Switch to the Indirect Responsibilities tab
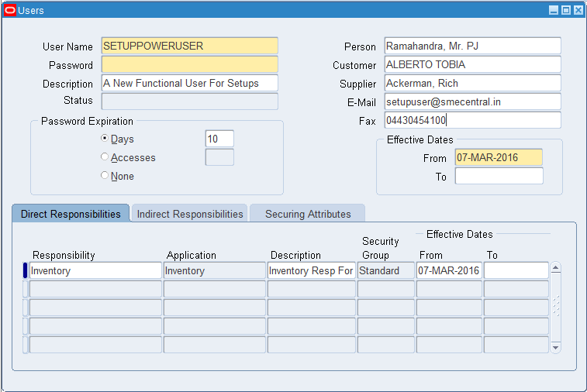Screen dimensions: 587x392 (x=190, y=214)
